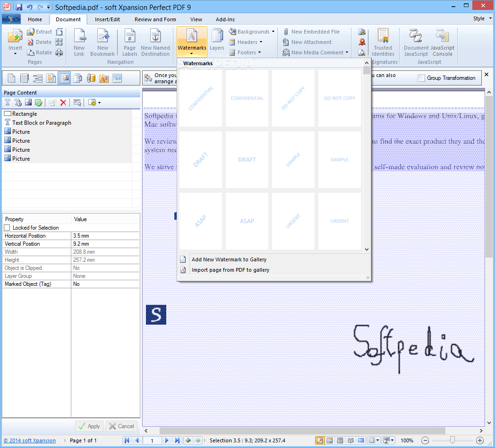Open the Add-Ins tab

225,19
